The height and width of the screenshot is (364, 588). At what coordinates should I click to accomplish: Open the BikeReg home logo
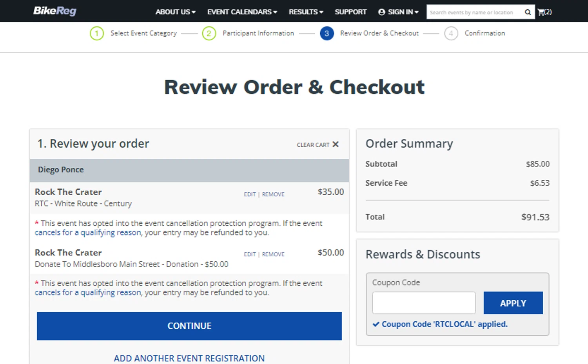[x=55, y=11]
